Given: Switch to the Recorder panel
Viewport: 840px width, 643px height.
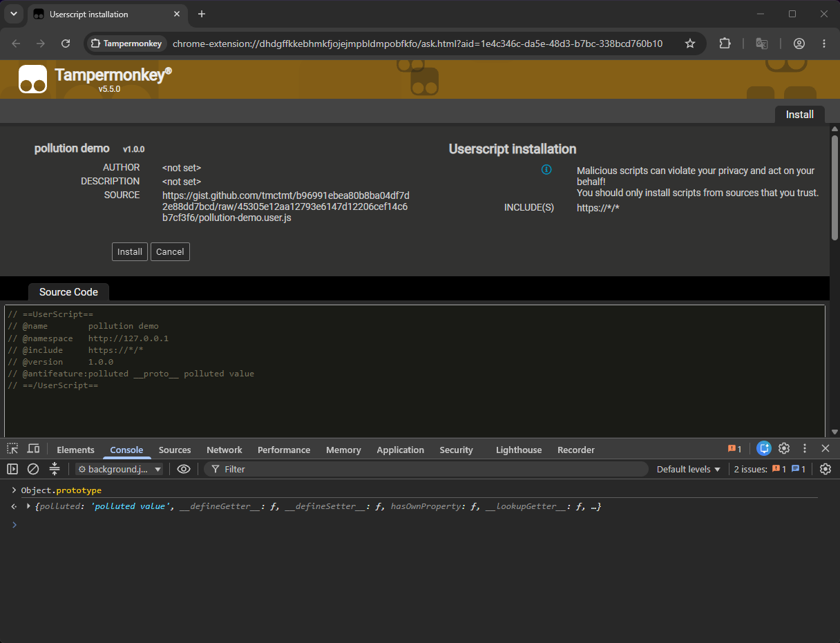Looking at the screenshot, I should click(576, 450).
